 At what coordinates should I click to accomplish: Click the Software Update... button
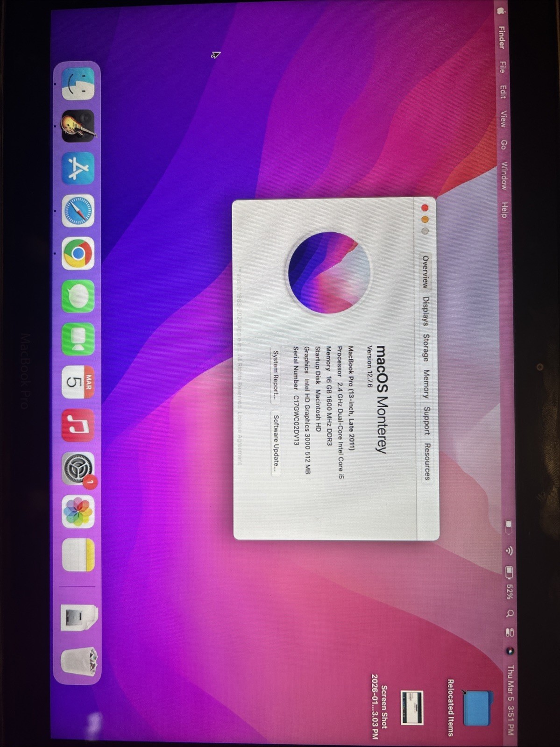click(276, 443)
